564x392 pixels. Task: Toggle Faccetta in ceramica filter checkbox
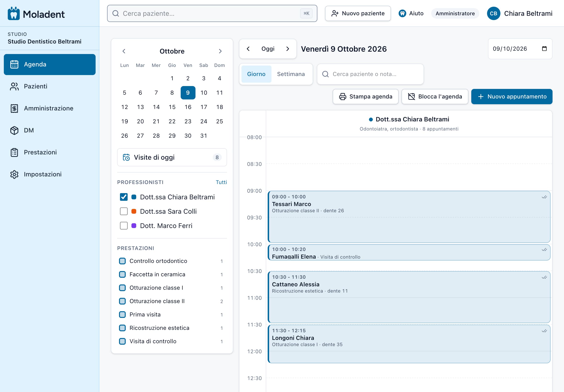[122, 274]
